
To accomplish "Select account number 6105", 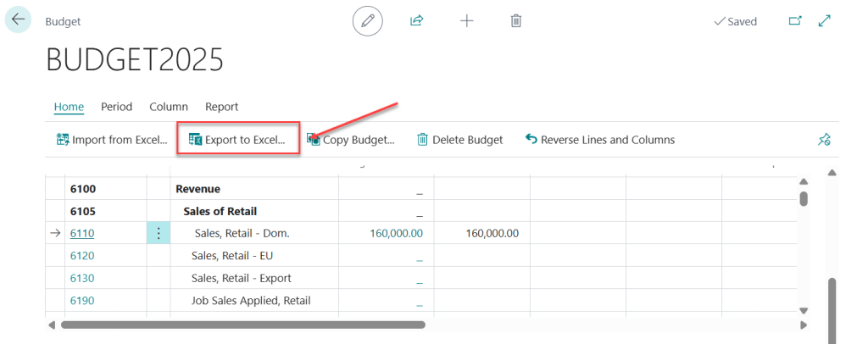I will [x=83, y=211].
